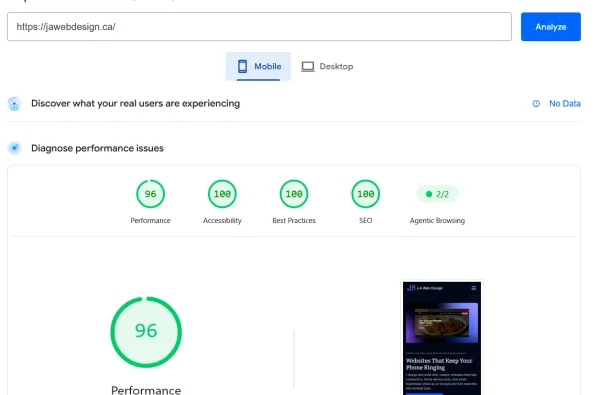600x395 pixels.
Task: Click the mobile phone icon
Action: pyautogui.click(x=242, y=66)
